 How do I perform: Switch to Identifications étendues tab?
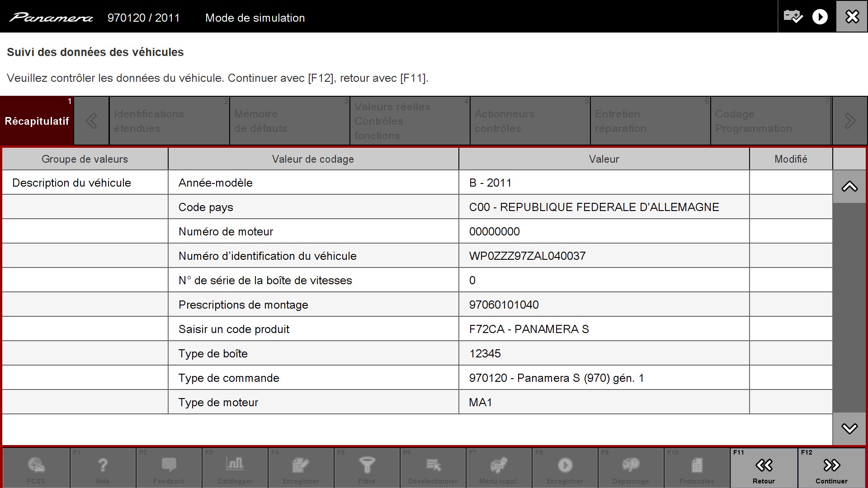[x=169, y=121]
